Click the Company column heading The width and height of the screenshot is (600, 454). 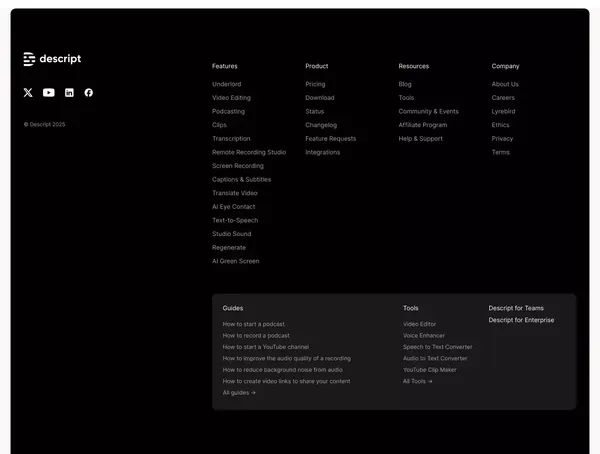(505, 66)
